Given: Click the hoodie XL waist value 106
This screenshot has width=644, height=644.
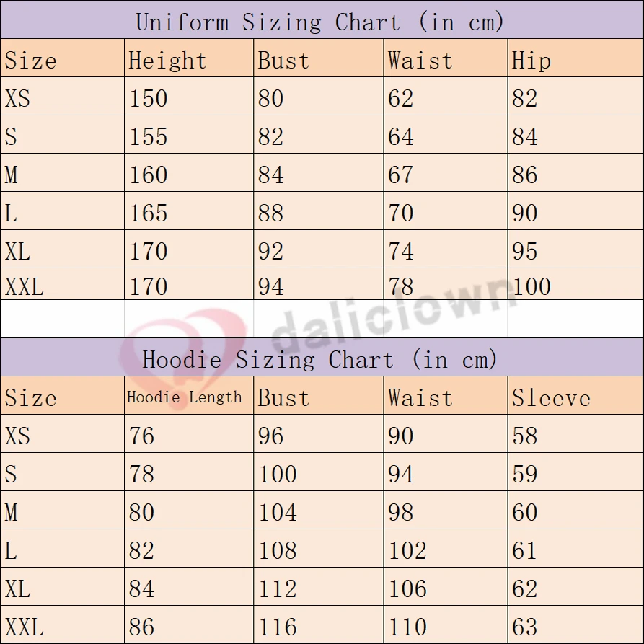Looking at the screenshot, I should coord(407,589).
